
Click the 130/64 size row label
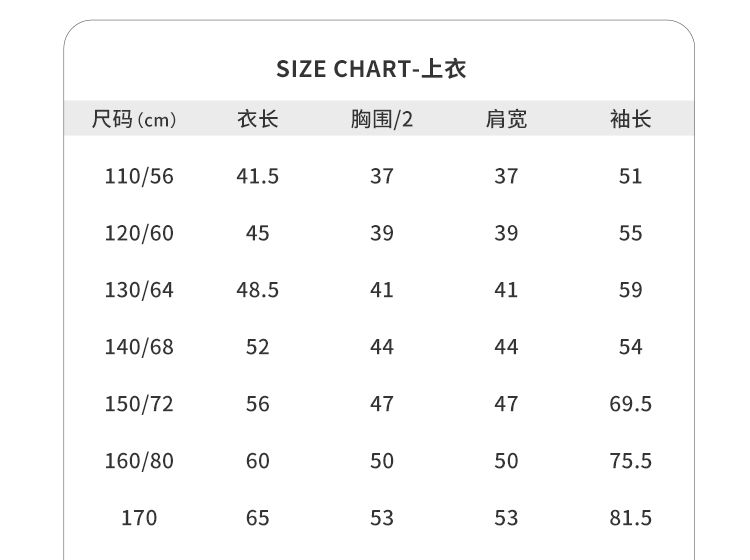tap(139, 291)
